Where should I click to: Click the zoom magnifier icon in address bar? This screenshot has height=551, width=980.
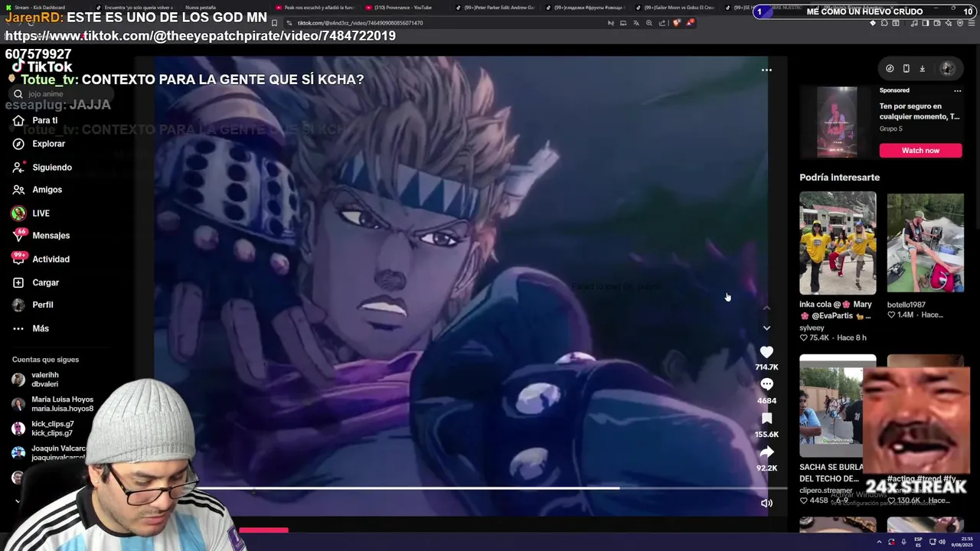(649, 23)
